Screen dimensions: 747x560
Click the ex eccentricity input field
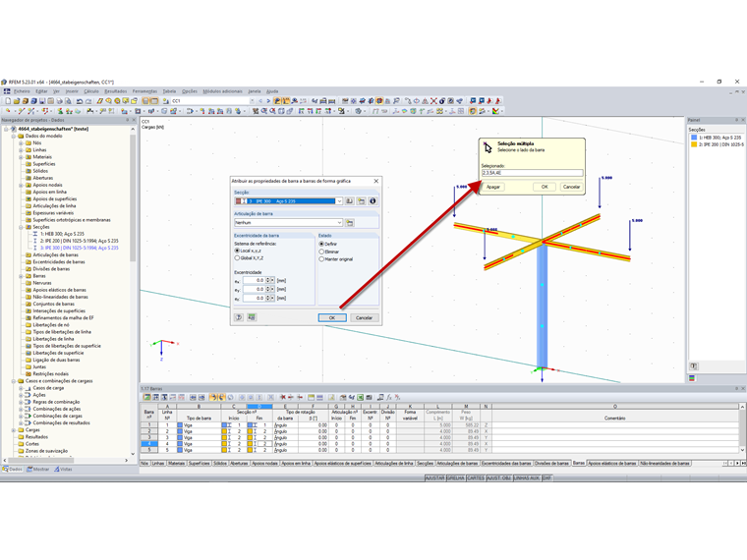coord(254,280)
